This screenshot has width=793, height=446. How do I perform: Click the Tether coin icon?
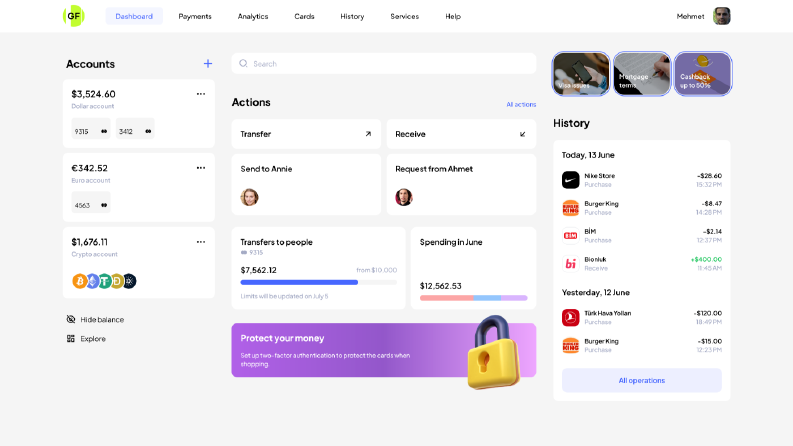[x=105, y=281]
